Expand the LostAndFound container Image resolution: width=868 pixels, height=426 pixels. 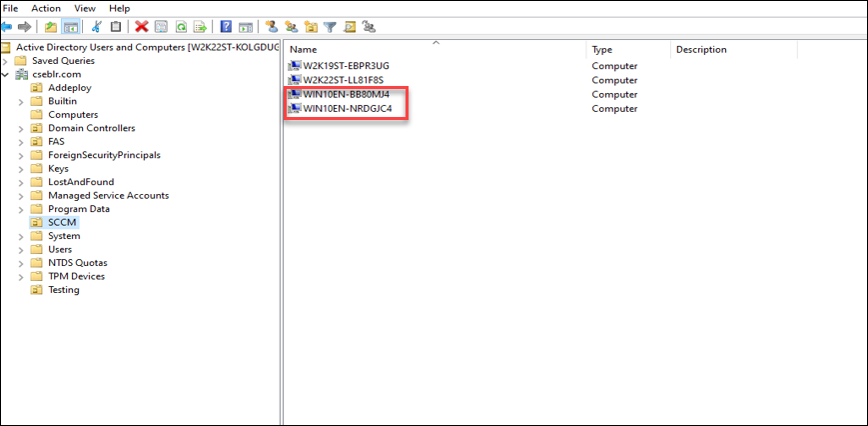[21, 182]
